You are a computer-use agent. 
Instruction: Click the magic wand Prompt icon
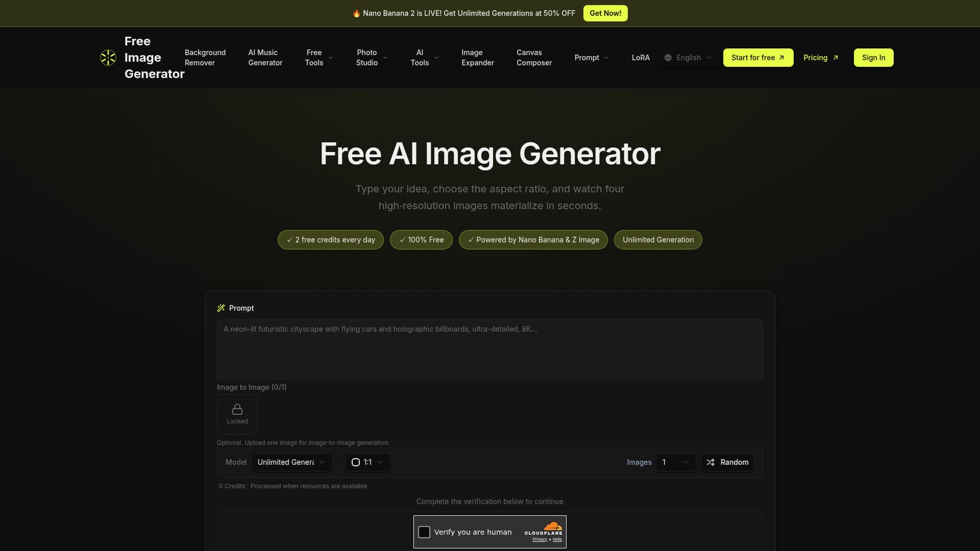tap(221, 308)
